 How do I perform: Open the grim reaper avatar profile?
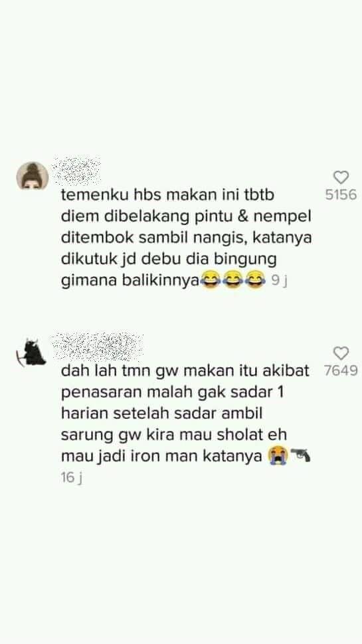click(x=31, y=352)
